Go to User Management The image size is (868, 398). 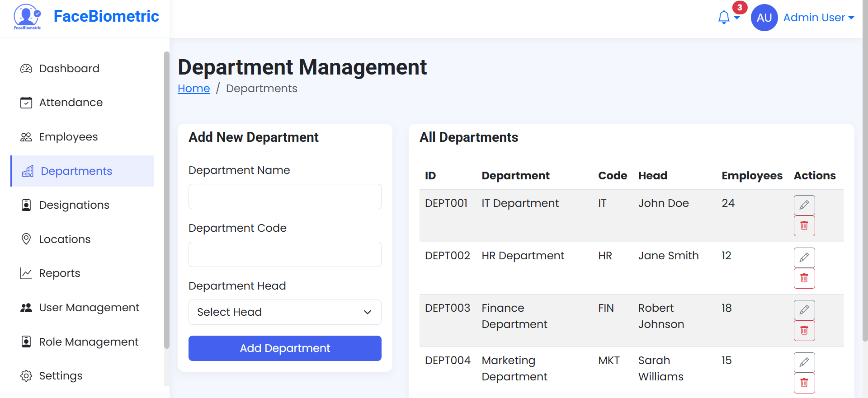82,308
